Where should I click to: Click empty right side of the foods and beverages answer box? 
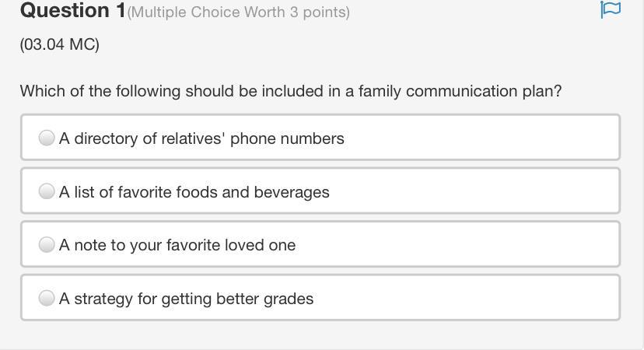(498, 192)
